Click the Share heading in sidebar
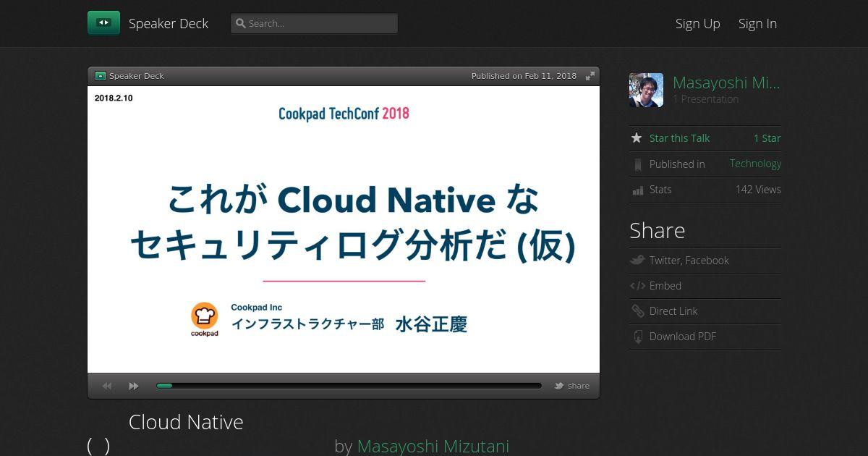 [x=657, y=230]
